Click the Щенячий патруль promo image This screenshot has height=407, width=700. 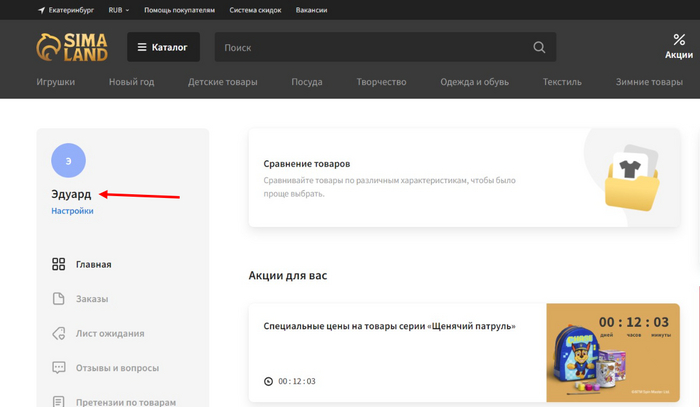pyautogui.click(x=612, y=352)
